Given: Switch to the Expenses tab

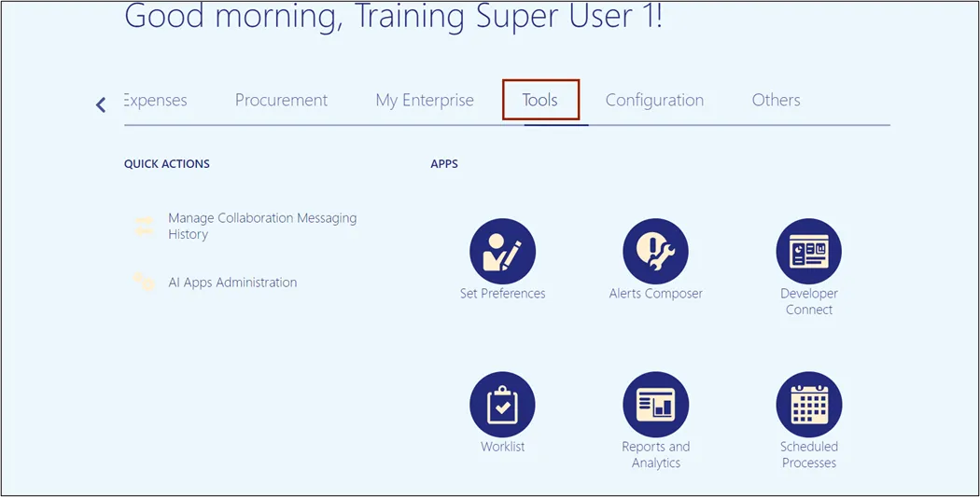Looking at the screenshot, I should pyautogui.click(x=156, y=101).
